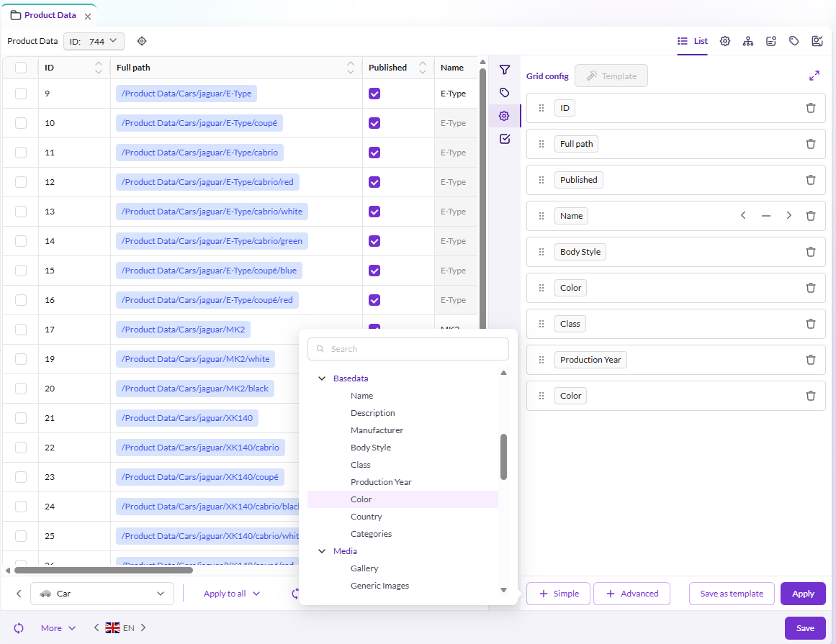Switch to next language after EN
836x644 pixels.
tap(143, 627)
